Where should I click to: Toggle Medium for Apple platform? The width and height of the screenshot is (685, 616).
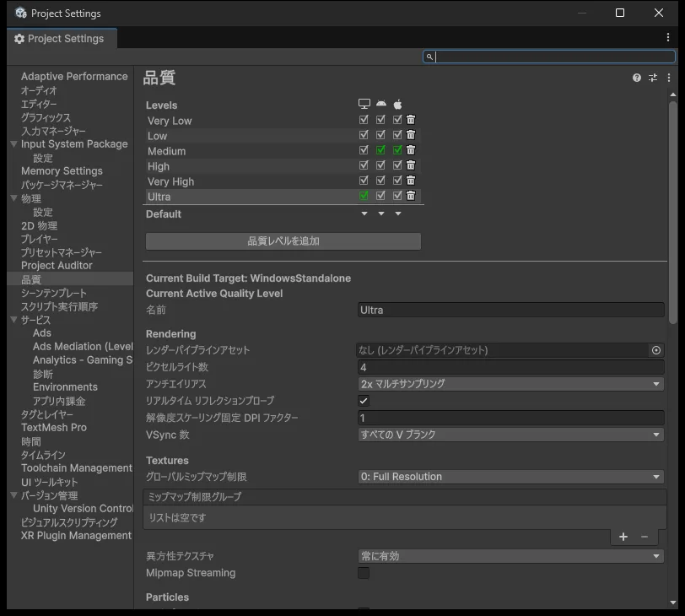pyautogui.click(x=397, y=150)
